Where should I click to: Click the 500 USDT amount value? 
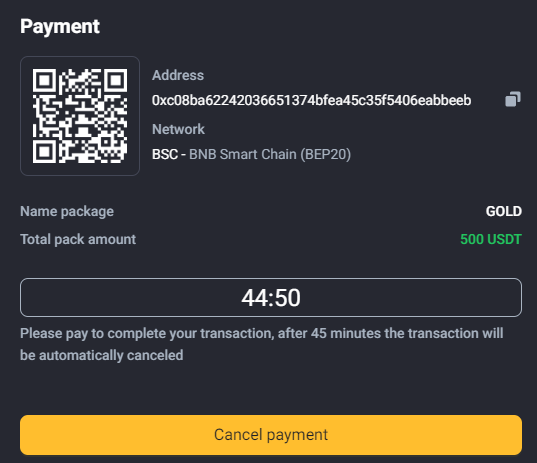click(x=491, y=239)
